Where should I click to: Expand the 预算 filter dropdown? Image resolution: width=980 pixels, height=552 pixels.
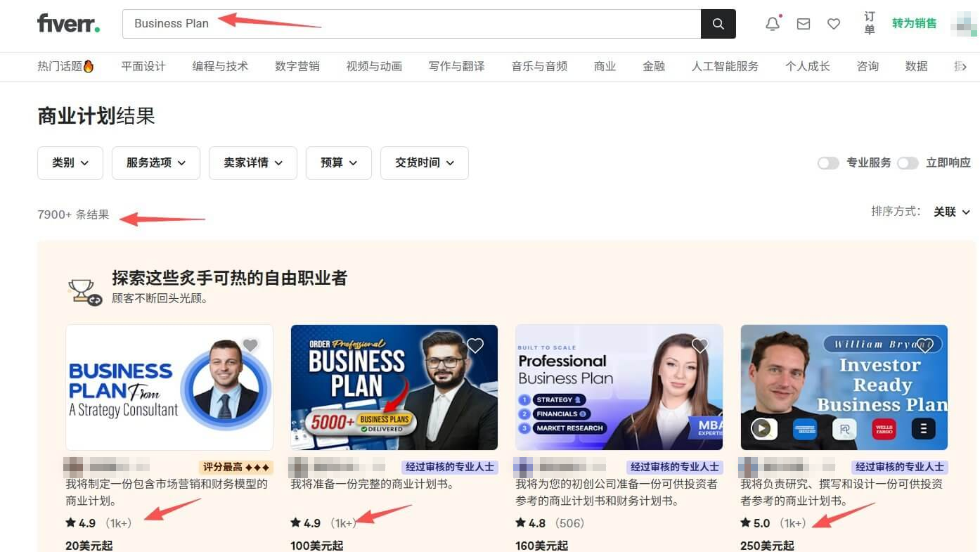click(339, 163)
